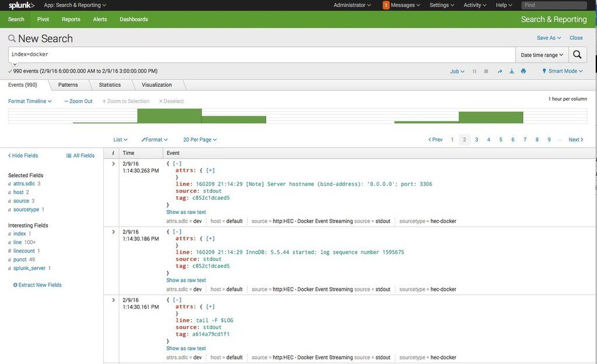Click Show as raw text in first event
This screenshot has width=597, height=364.
[186, 212]
